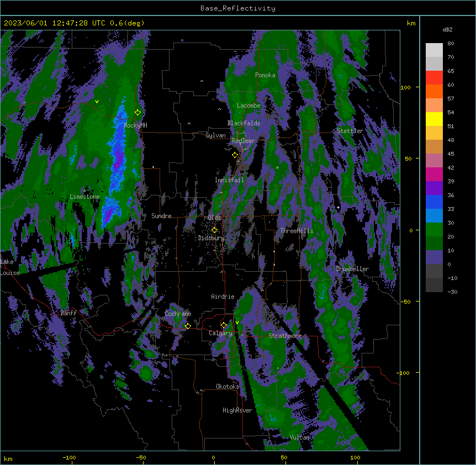Select the Calgary city label
This screenshot has width=476, height=465.
click(x=220, y=333)
